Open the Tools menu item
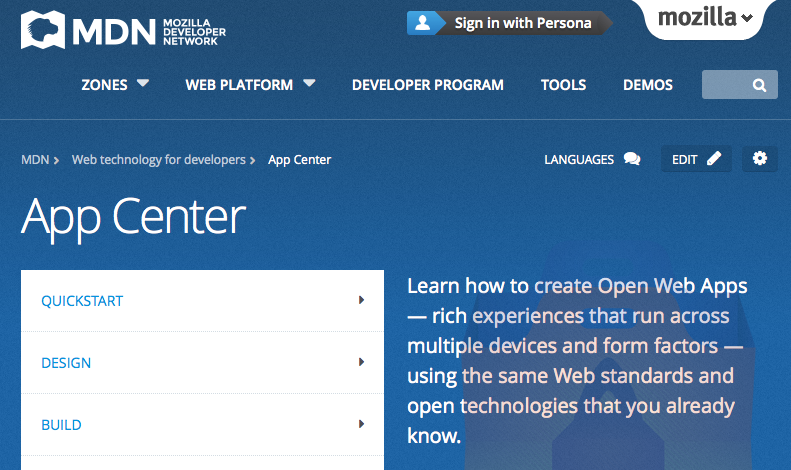This screenshot has height=470, width=791. click(563, 85)
